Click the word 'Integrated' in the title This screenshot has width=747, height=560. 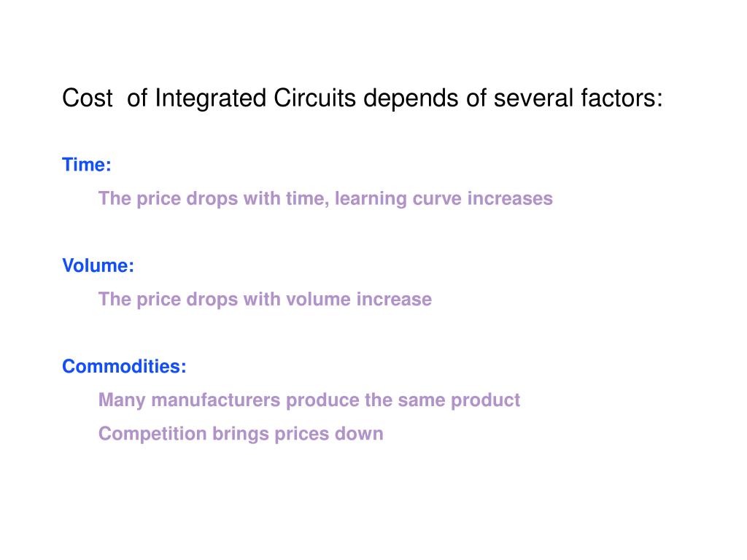[210, 99]
